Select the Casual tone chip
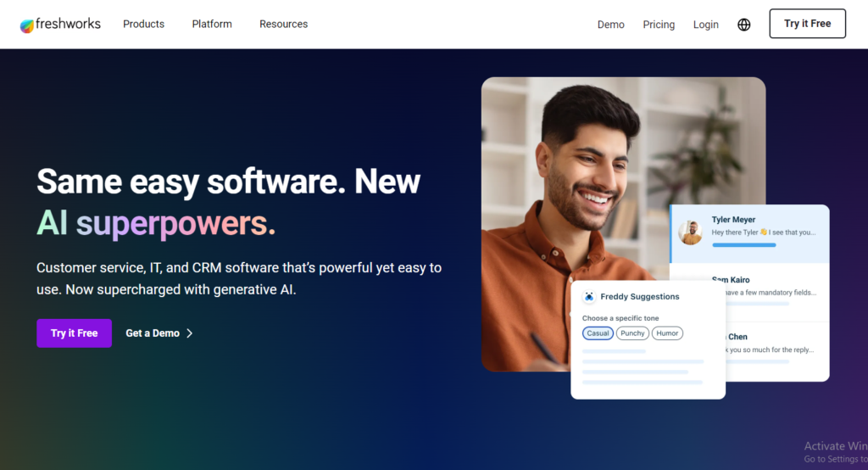868x470 pixels. pos(598,333)
